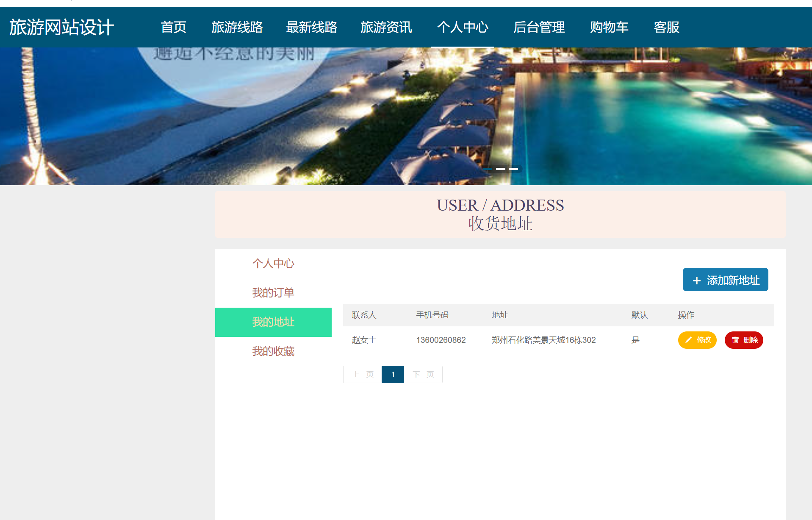812x520 pixels.
Task: Select 我的地址 in the sidebar
Action: point(273,322)
